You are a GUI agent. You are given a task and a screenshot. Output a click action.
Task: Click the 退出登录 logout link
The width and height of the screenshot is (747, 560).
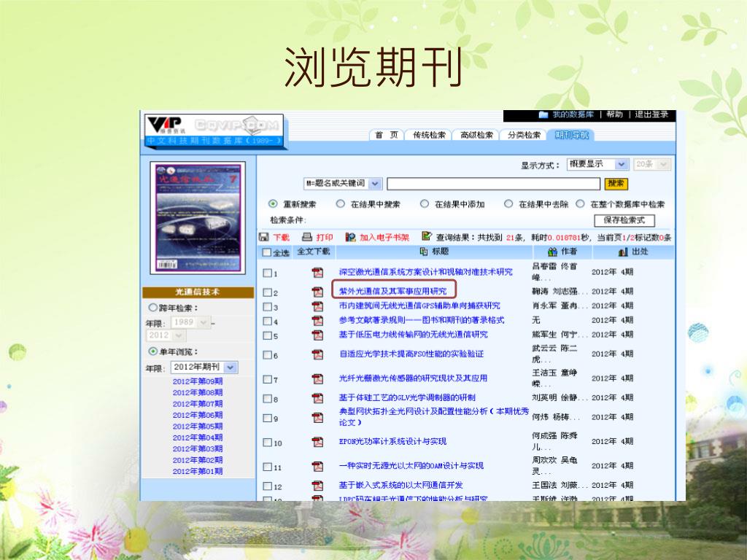[x=651, y=114]
